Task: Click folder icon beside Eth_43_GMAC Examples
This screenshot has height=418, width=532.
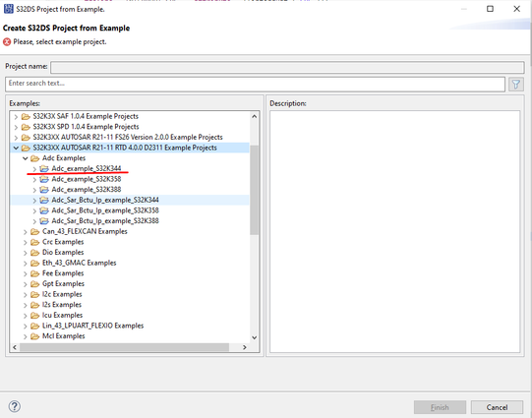Action: (35, 264)
